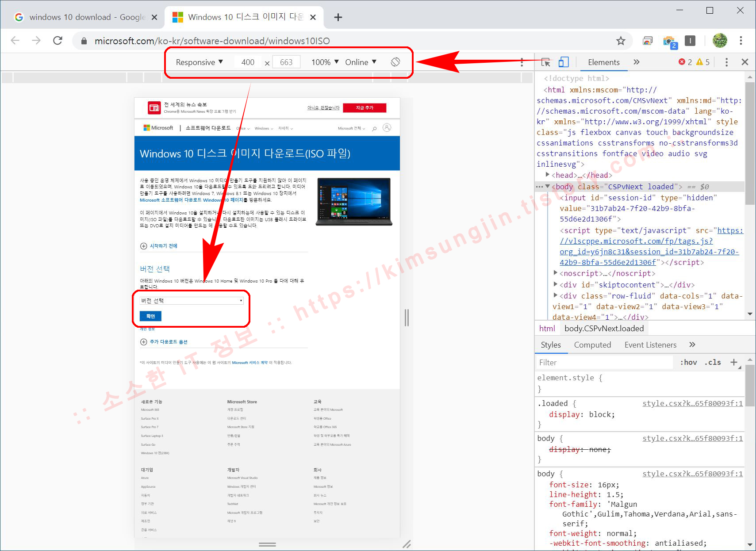
Task: Reload the page with refresh icon
Action: [x=58, y=41]
